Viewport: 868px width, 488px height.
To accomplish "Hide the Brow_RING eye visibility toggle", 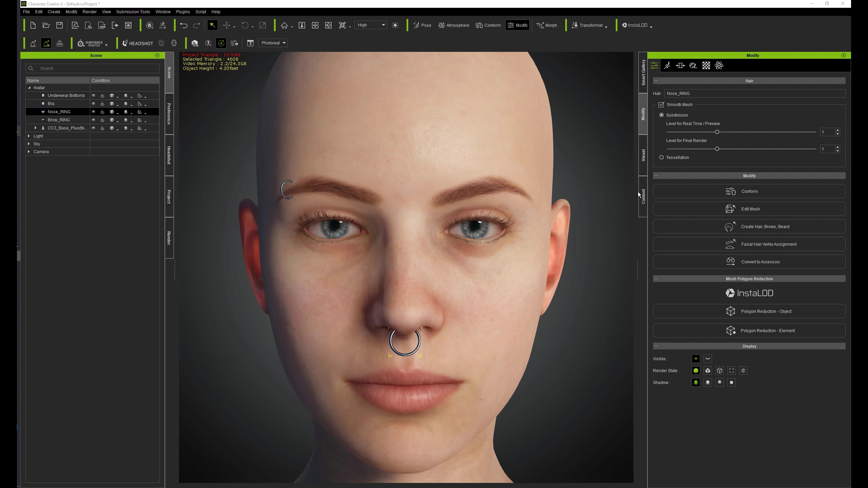I will [94, 120].
